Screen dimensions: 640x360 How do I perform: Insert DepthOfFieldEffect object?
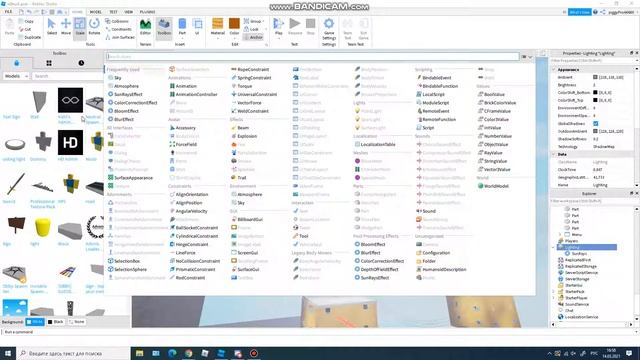coord(376,269)
